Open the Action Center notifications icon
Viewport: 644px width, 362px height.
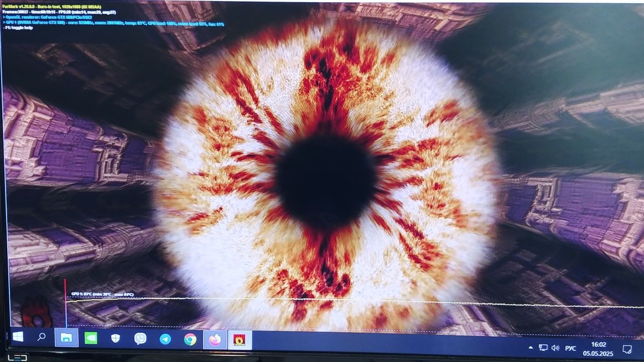click(x=627, y=349)
